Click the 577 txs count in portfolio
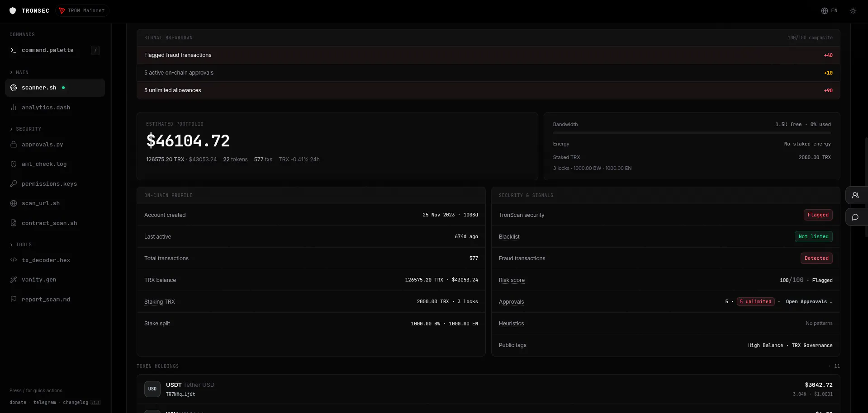This screenshot has height=413, width=868. click(263, 160)
